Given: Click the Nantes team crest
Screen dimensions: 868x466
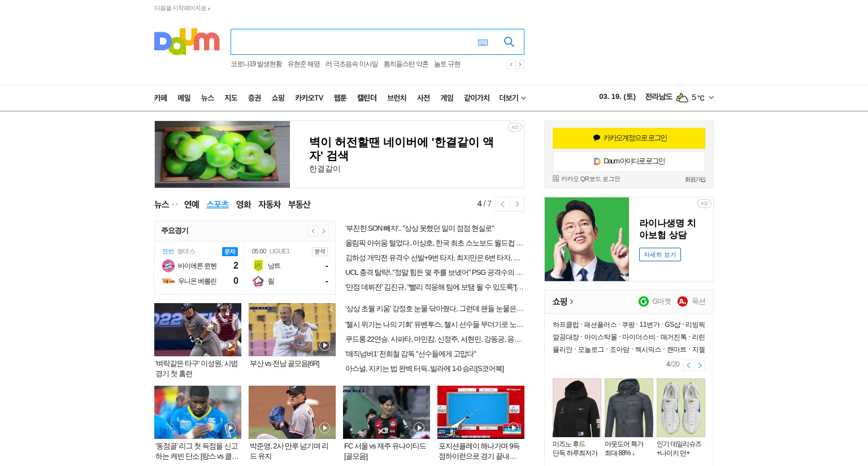Looking at the screenshot, I should (x=258, y=266).
